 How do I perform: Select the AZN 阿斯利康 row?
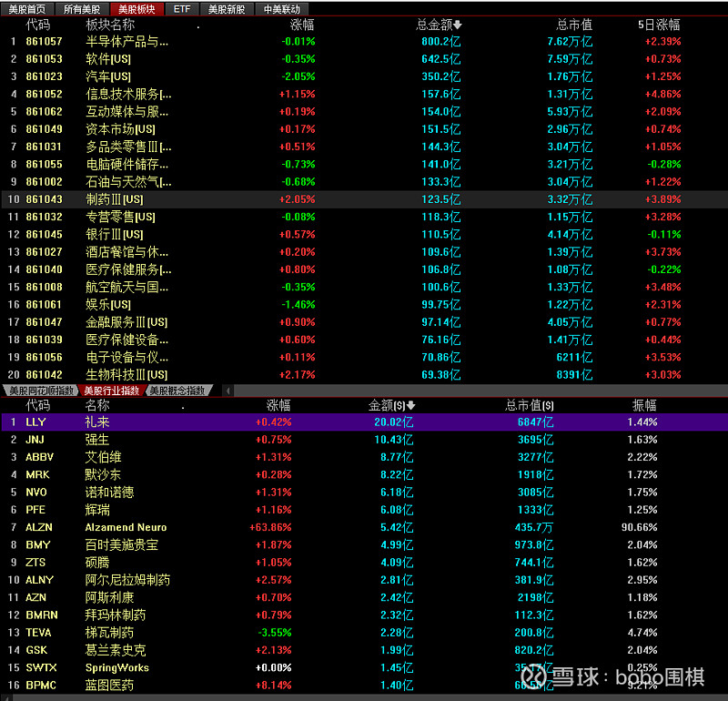coord(364,598)
